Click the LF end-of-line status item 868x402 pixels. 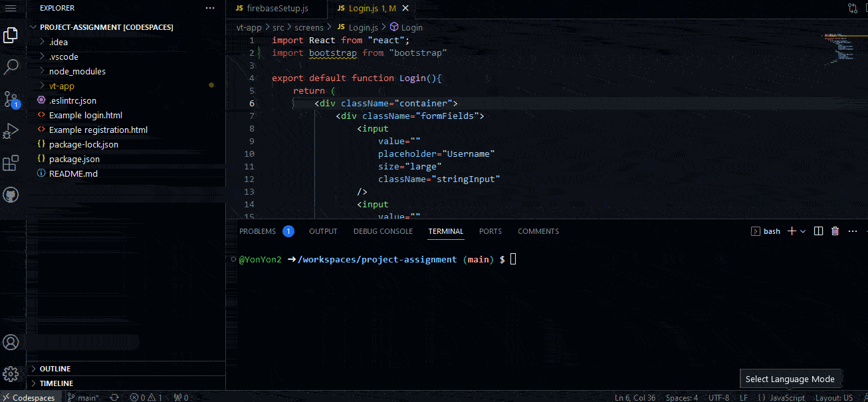click(743, 397)
